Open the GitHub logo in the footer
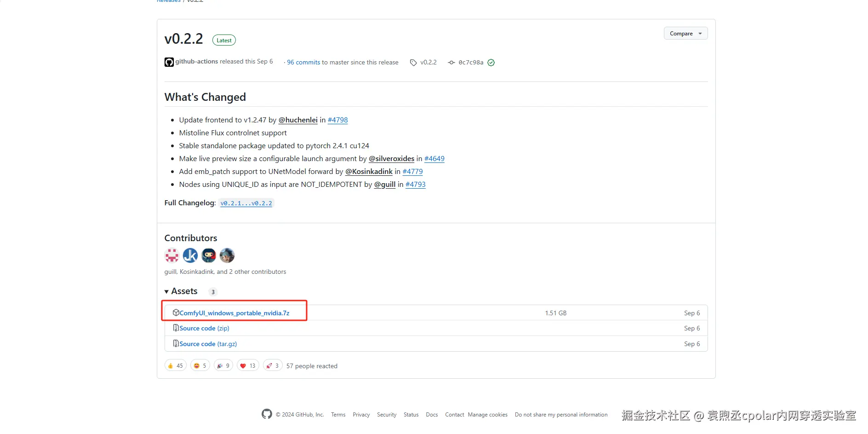Viewport: 868px width, 434px height. tap(267, 414)
